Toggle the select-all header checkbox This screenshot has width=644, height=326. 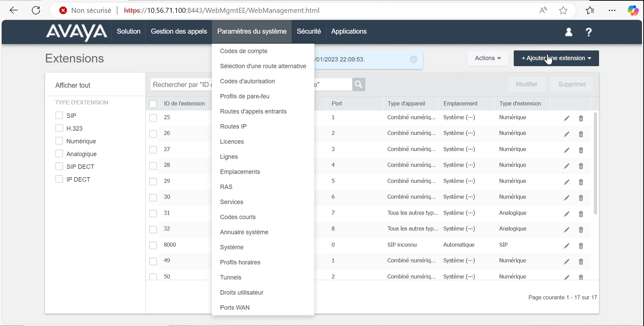153,104
